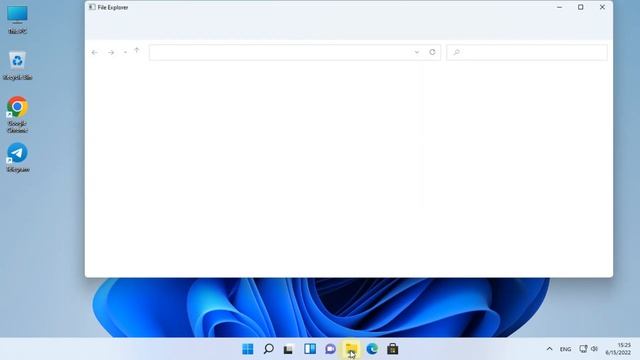Screen dimensions: 640x360
Task: Open Widgets from taskbar
Action: (x=310, y=349)
